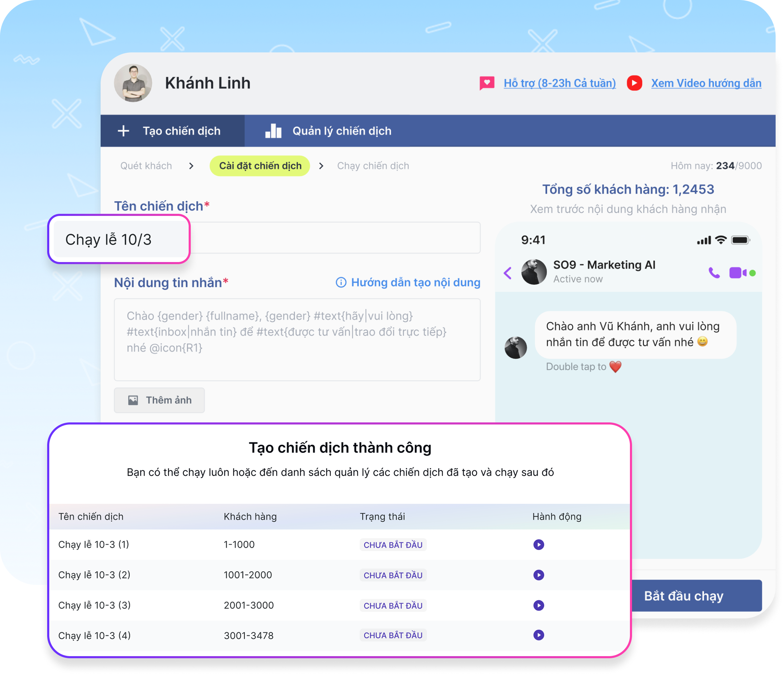Click the purple video call icon
Screen dimensions: 784x675
coord(738,273)
